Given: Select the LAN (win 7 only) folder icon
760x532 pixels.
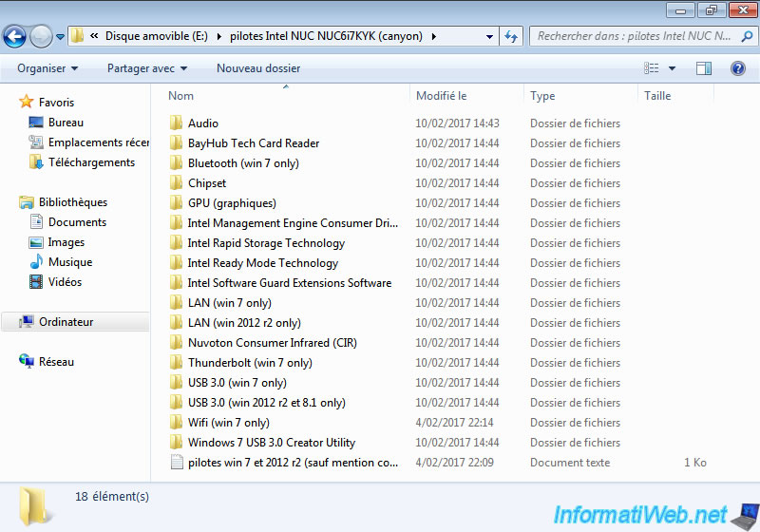Looking at the screenshot, I should 177,302.
